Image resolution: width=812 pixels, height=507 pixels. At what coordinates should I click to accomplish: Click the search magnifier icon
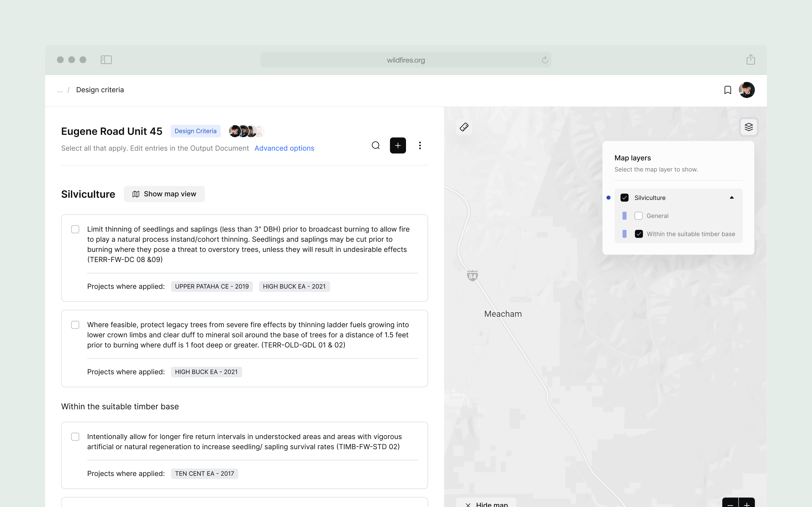point(376,146)
